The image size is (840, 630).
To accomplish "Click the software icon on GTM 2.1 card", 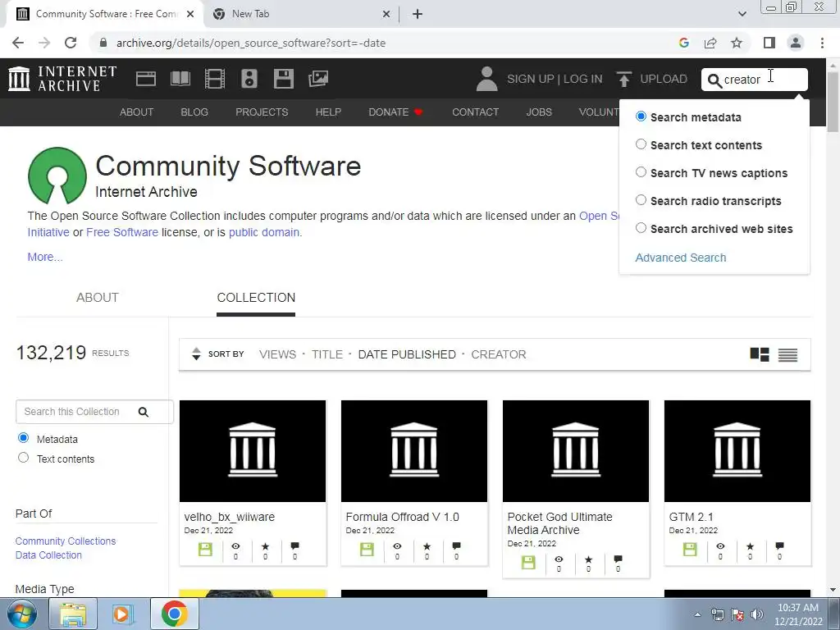I will click(x=690, y=549).
